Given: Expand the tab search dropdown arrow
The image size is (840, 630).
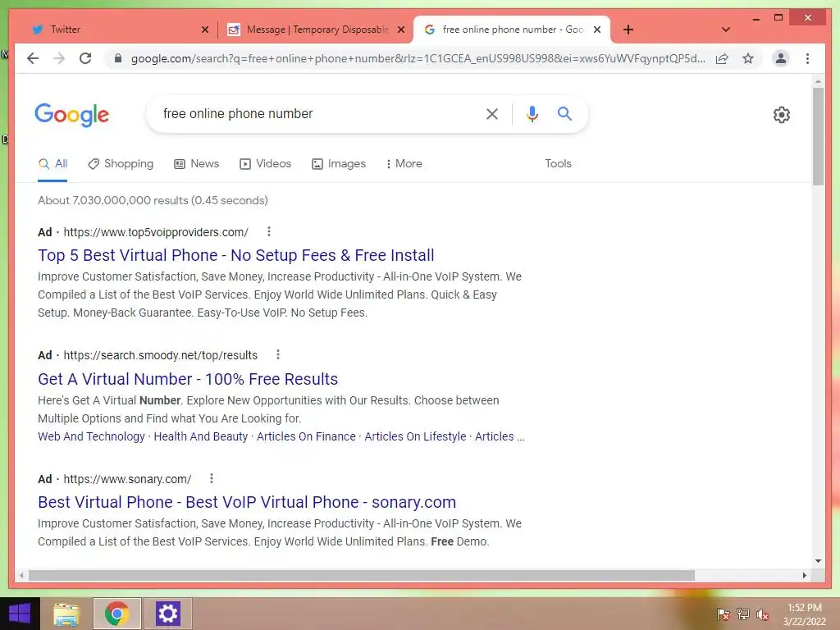Looking at the screenshot, I should pos(726,30).
